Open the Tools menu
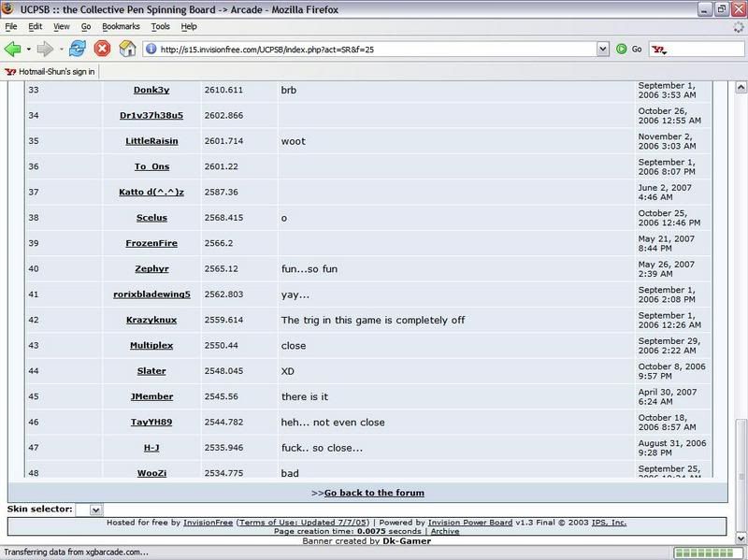This screenshot has height=560, width=748. click(x=160, y=27)
